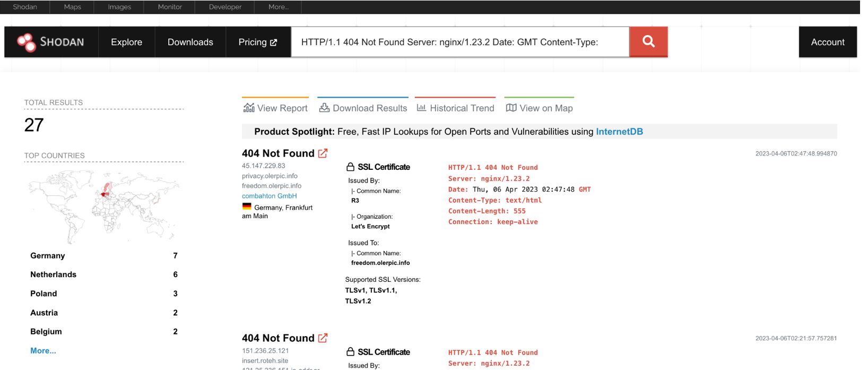Click Connection: keep-alive header line
The image size is (868, 370).
tap(493, 222)
